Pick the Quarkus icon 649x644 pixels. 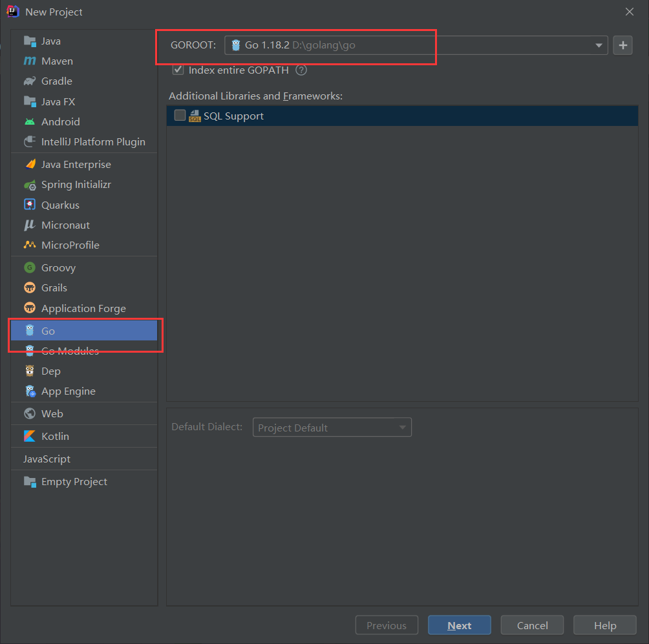click(x=30, y=205)
